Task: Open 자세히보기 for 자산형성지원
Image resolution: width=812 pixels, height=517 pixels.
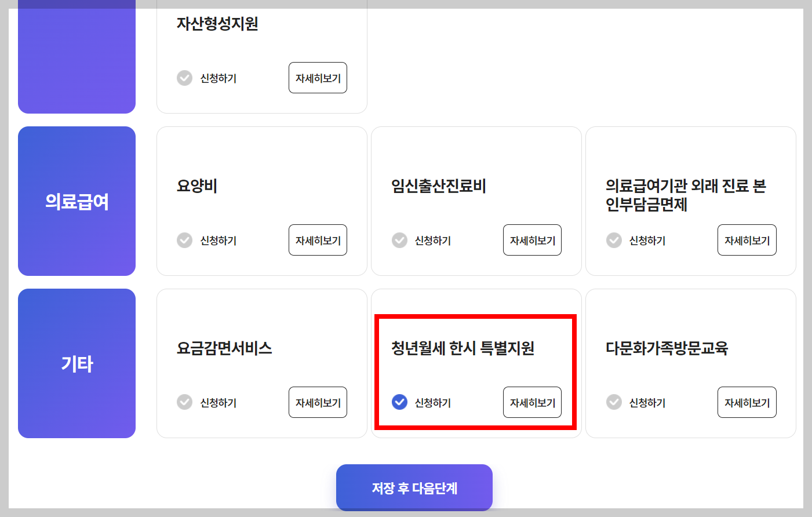Action: point(318,78)
